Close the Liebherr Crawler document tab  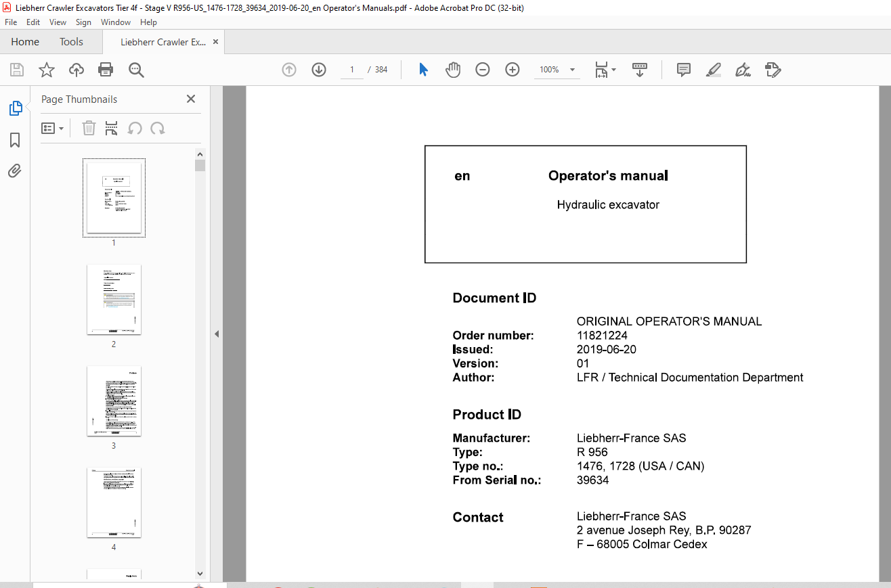click(215, 42)
